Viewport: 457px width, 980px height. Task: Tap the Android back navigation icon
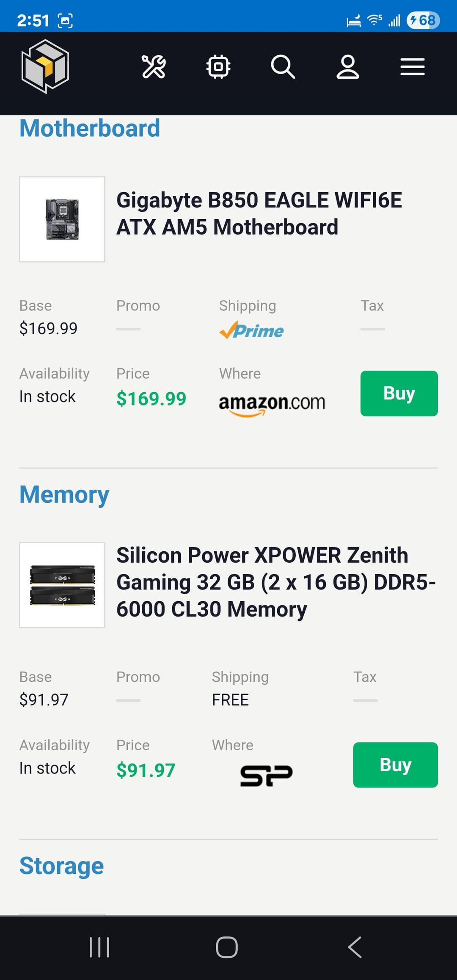pos(355,947)
